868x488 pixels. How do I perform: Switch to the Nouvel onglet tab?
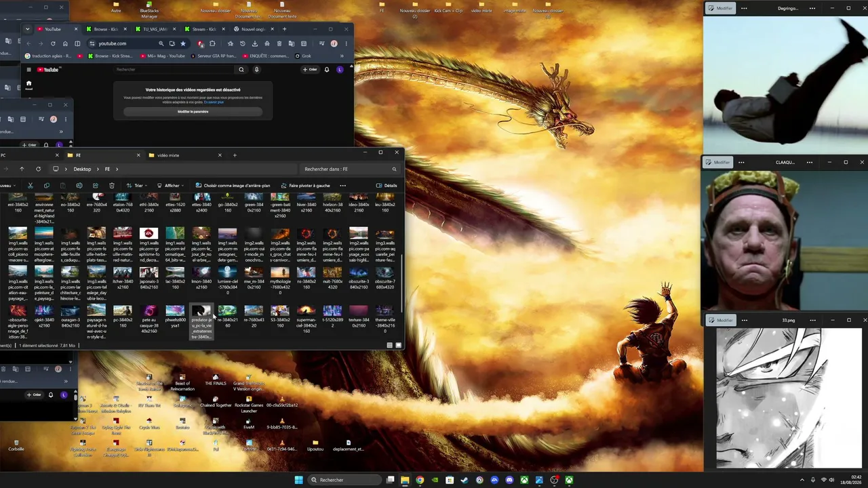[252, 29]
